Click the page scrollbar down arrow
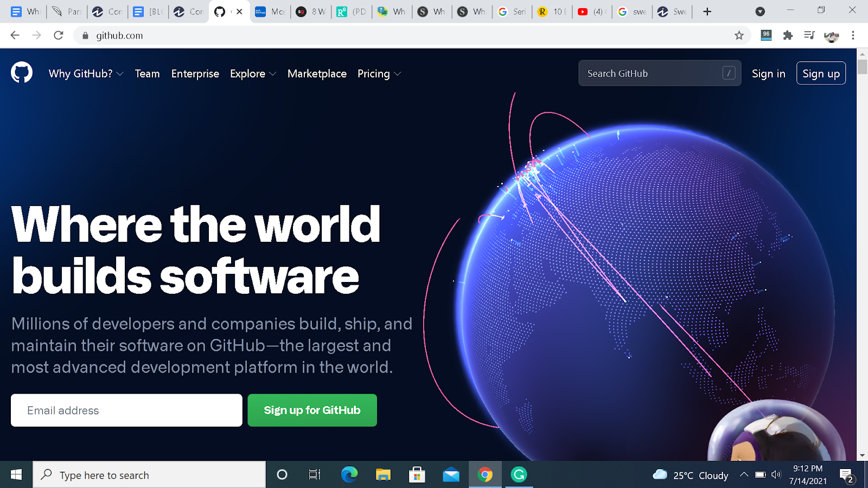The height and width of the screenshot is (488, 868). (862, 455)
